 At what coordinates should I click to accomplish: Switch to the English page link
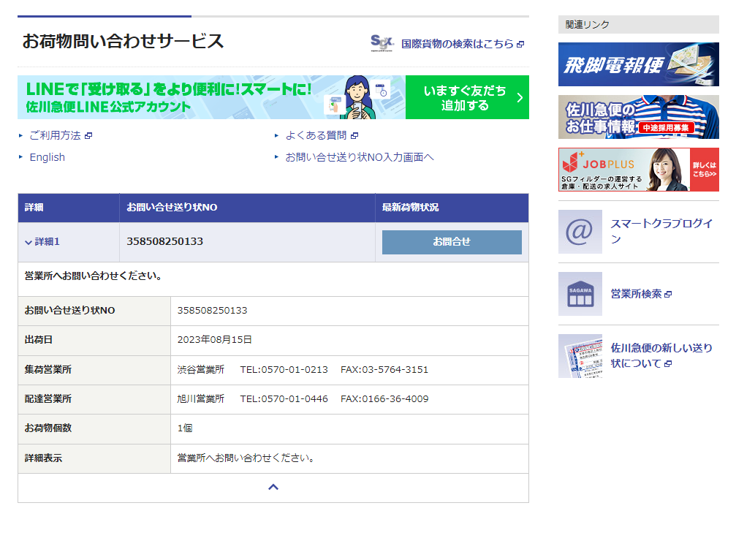47,157
